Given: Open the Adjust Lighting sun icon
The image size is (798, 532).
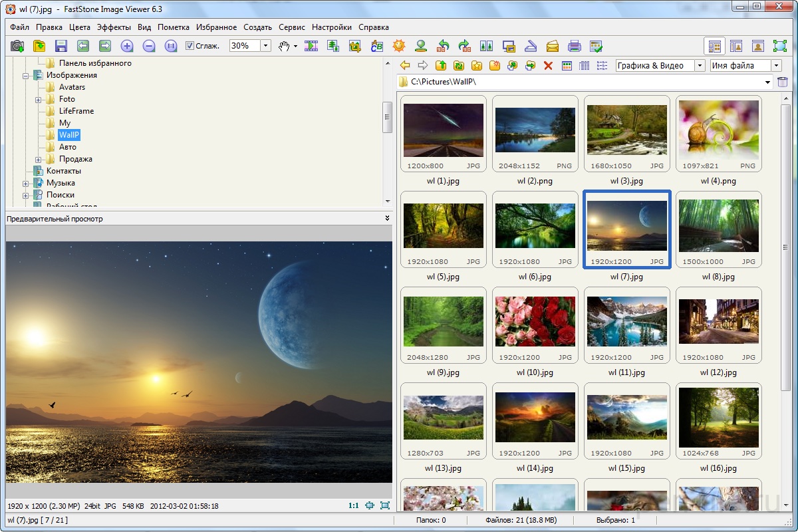Looking at the screenshot, I should 398,46.
